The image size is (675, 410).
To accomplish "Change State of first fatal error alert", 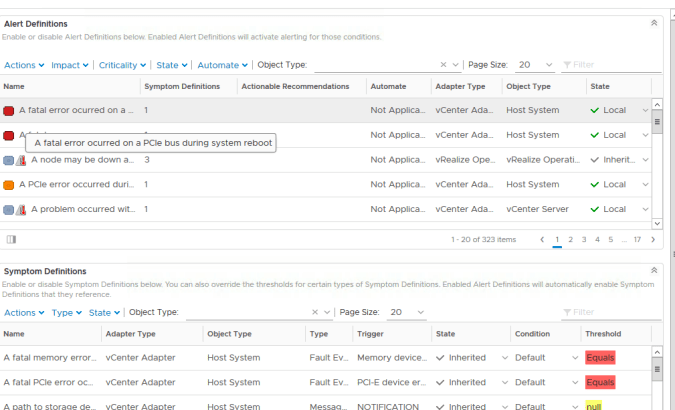I will 645,110.
